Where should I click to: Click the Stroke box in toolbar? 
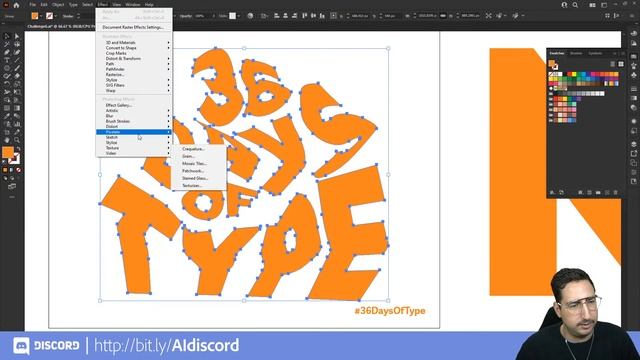click(x=15, y=159)
